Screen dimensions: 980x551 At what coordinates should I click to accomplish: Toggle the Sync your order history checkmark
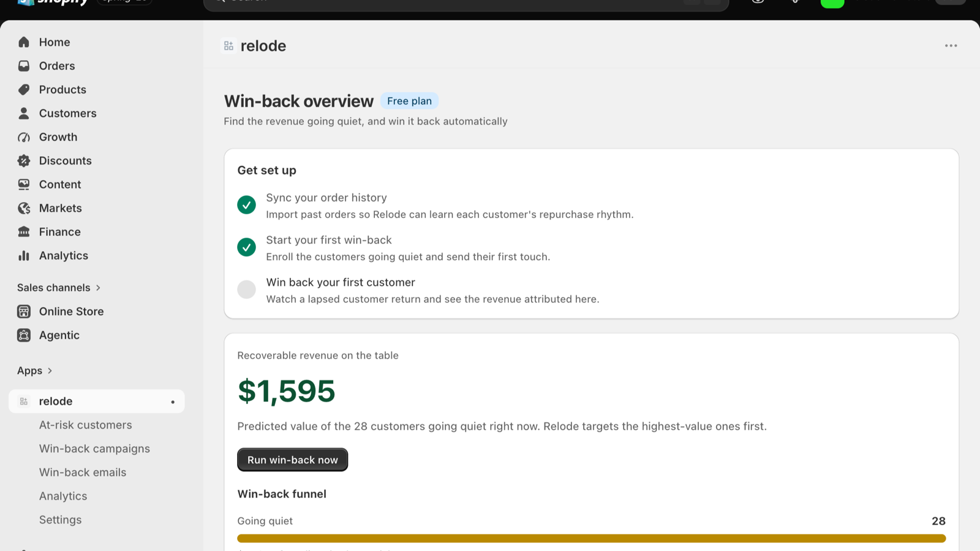click(246, 205)
